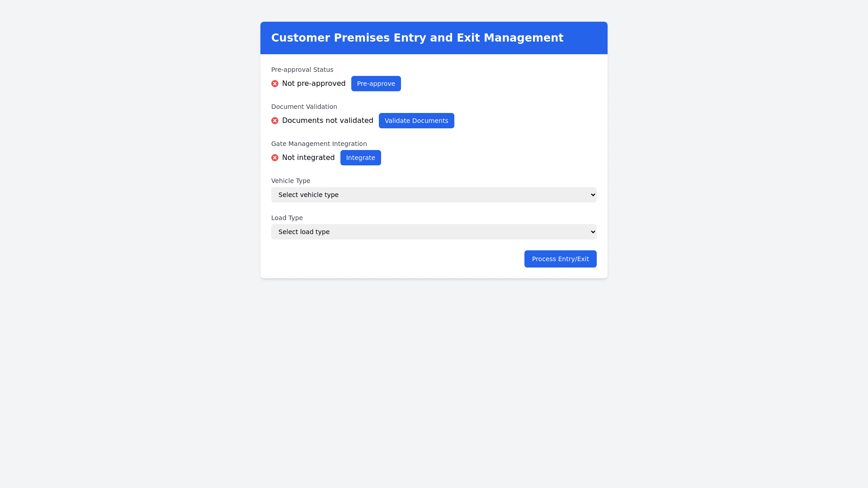Click the Vehicle Type field label
868x488 pixels.
[x=291, y=181]
